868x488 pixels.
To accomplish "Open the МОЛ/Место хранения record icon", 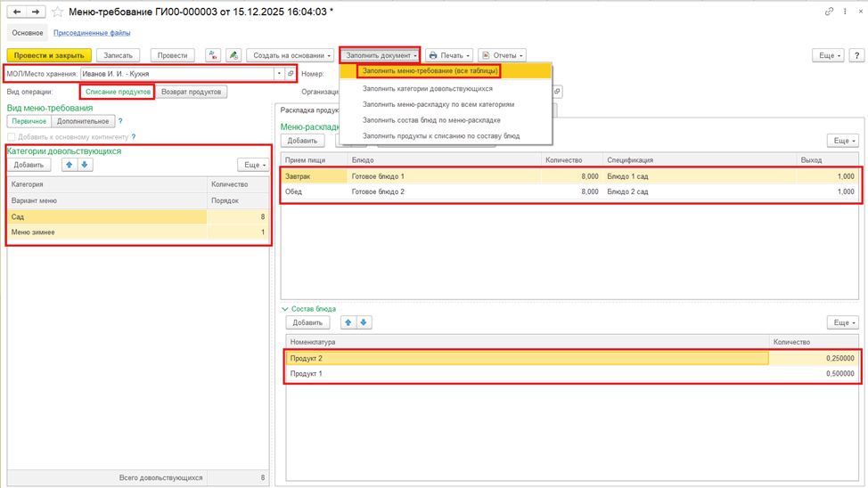I will pyautogui.click(x=291, y=74).
